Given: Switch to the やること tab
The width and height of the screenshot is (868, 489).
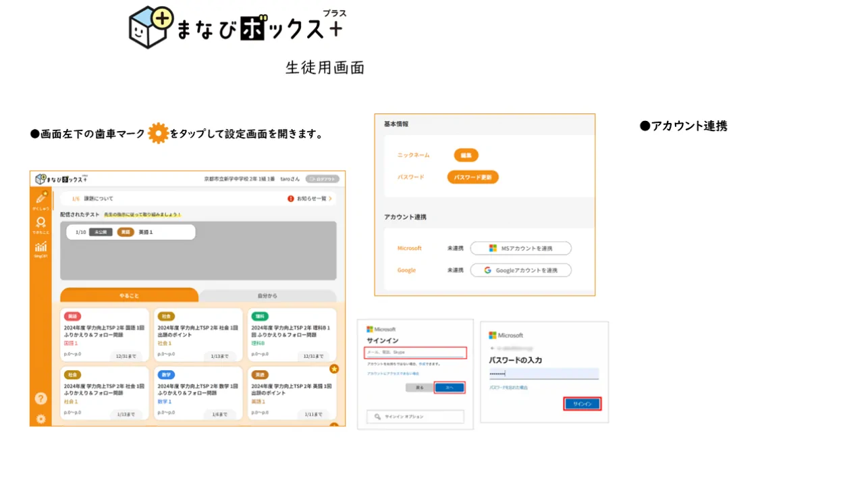Looking at the screenshot, I should (x=129, y=295).
